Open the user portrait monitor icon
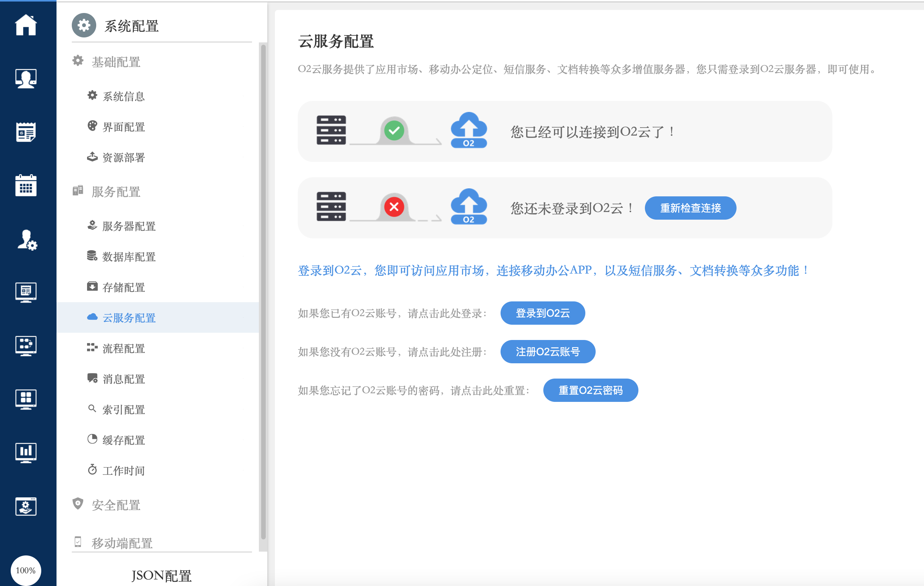 [x=26, y=79]
